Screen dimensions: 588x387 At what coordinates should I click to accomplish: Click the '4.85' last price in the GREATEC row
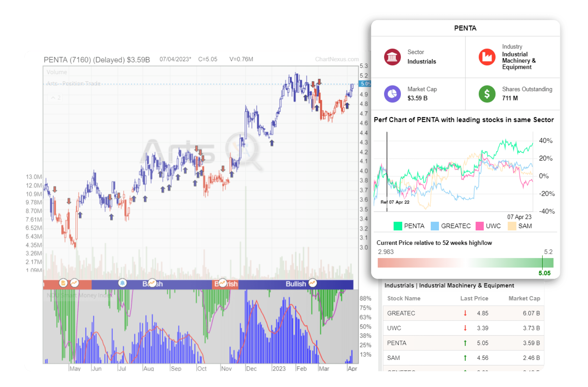tap(483, 313)
